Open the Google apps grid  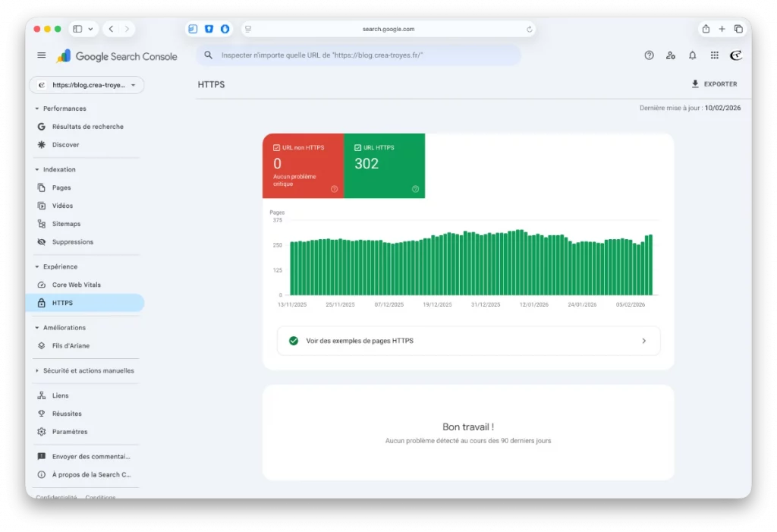tap(714, 55)
